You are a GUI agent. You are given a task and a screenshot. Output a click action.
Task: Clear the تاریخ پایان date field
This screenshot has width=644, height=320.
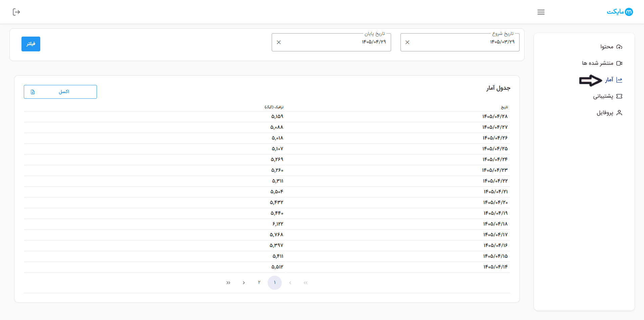coord(279,42)
